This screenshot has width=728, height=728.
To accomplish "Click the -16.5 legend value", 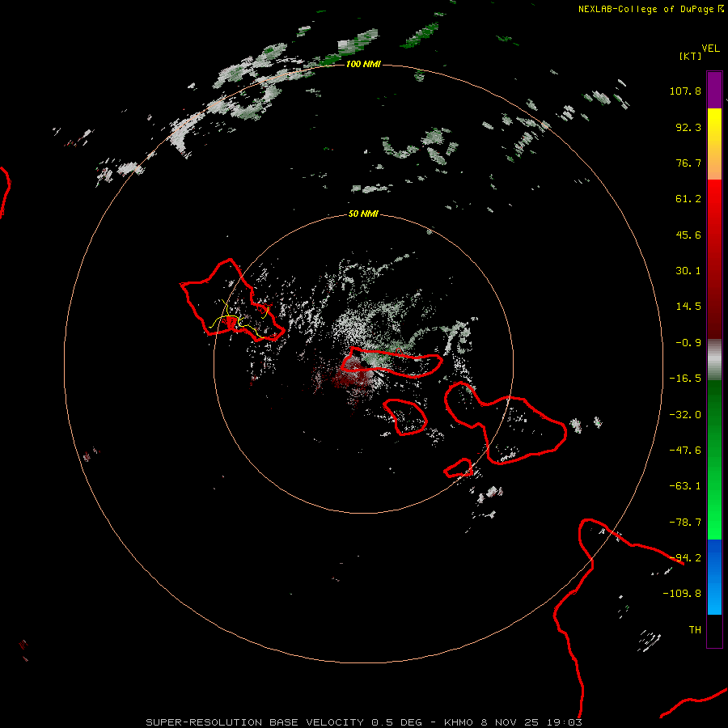I will (685, 379).
